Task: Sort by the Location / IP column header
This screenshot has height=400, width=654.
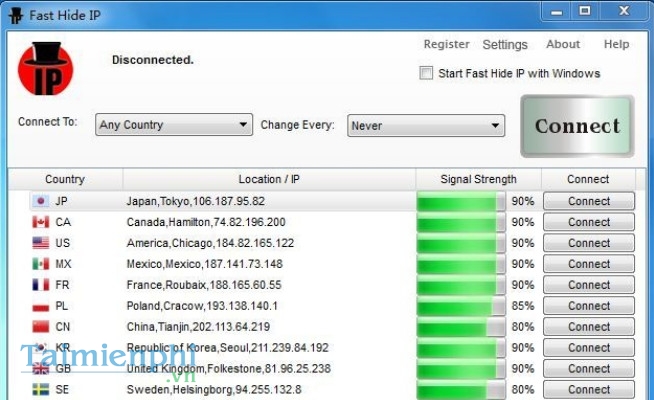Action: coord(269,179)
